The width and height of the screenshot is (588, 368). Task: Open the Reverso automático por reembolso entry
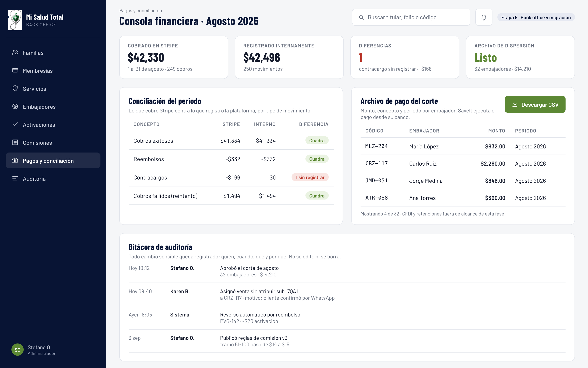[347, 318]
